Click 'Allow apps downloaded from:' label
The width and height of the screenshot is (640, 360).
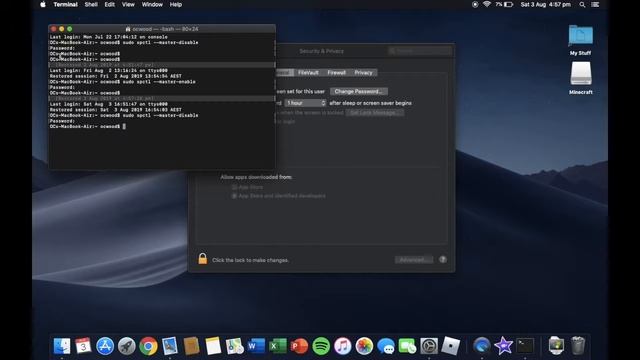256,177
